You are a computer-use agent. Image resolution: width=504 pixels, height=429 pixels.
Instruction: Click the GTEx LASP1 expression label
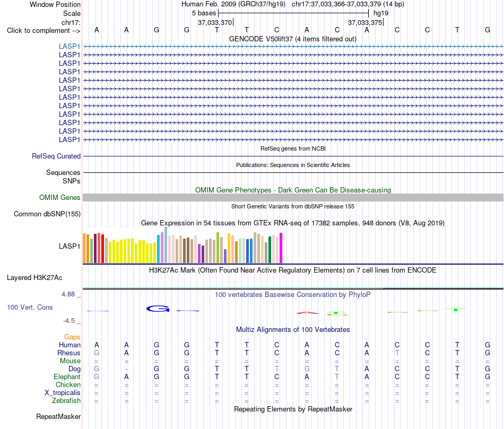click(x=69, y=246)
